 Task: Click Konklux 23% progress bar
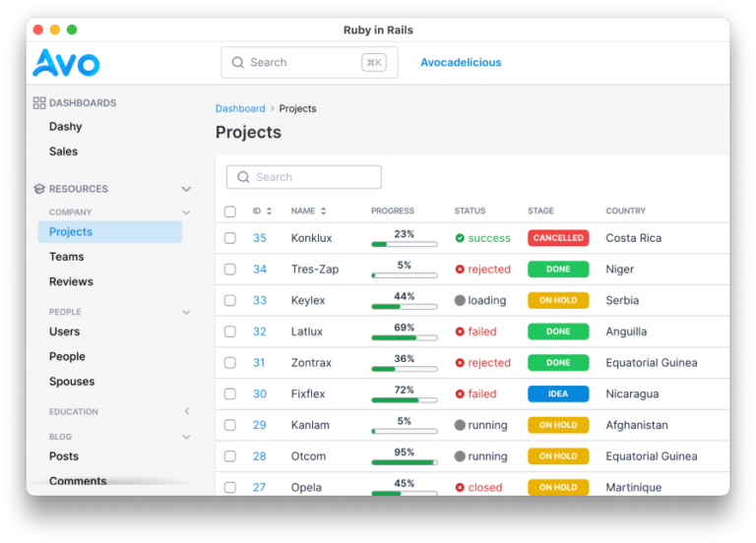pos(405,244)
